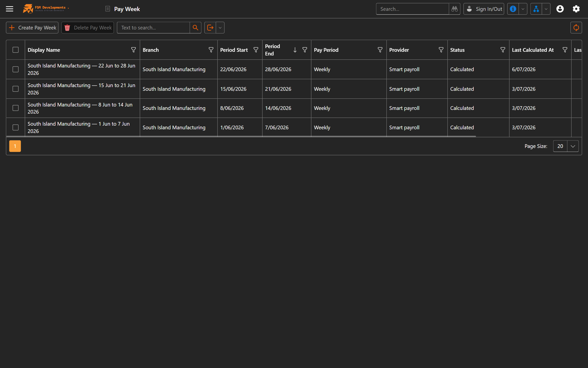This screenshot has width=588, height=368.
Task: Select the 15 Jun to 21 Jun row checkbox
Action: click(15, 89)
